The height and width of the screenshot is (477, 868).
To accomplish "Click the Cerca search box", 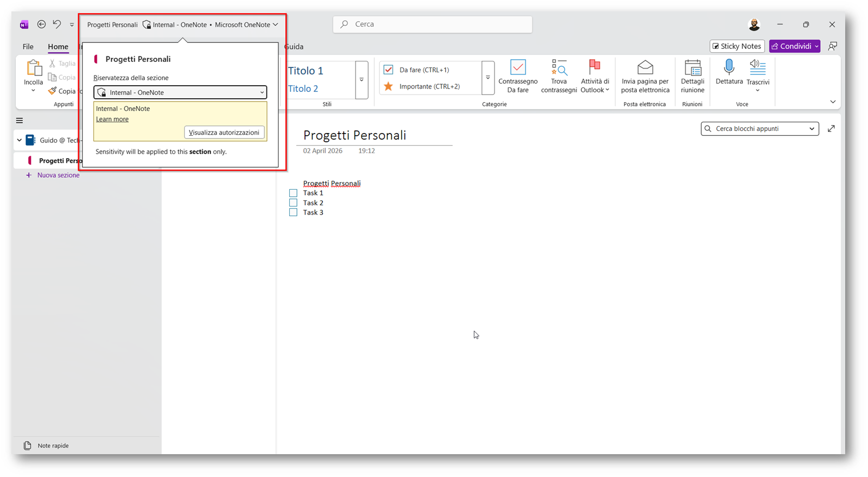I will [433, 24].
